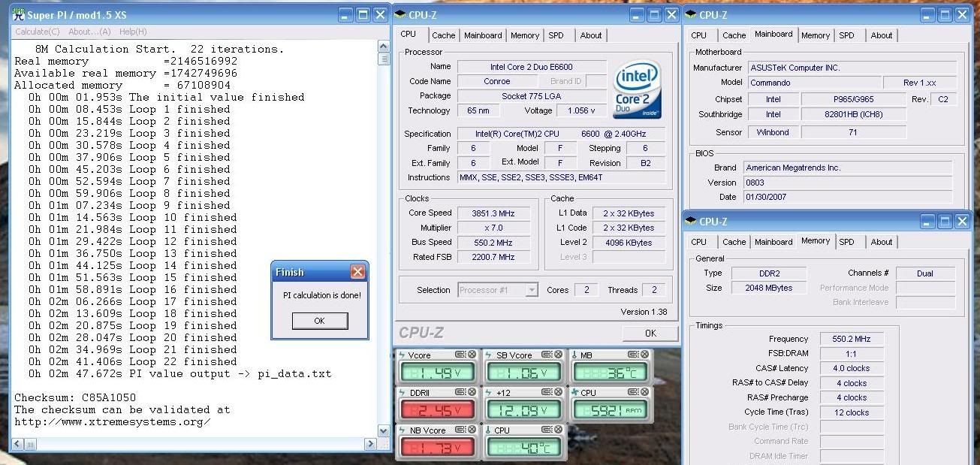The height and width of the screenshot is (465, 980).
Task: Switch to Cache tab in CPU window
Action: pos(443,35)
